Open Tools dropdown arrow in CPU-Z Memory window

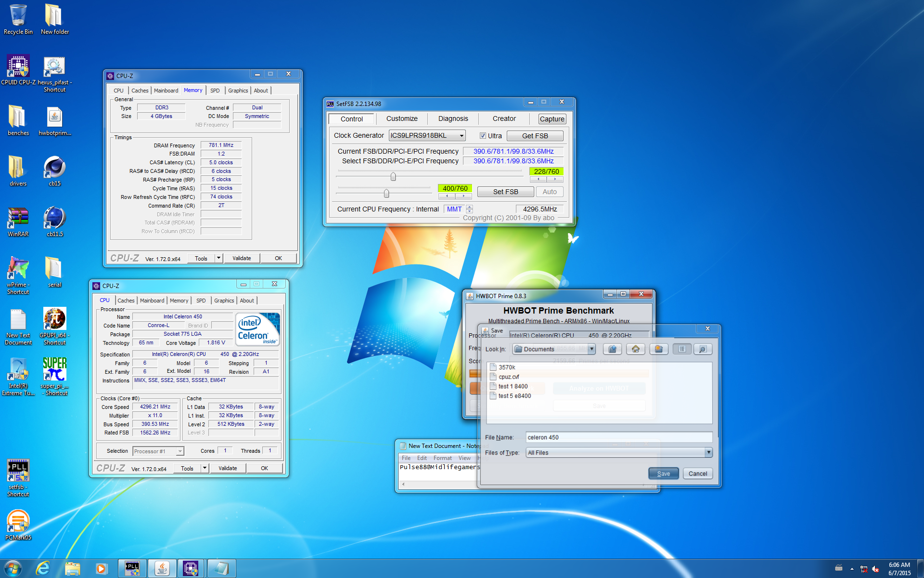pos(218,258)
